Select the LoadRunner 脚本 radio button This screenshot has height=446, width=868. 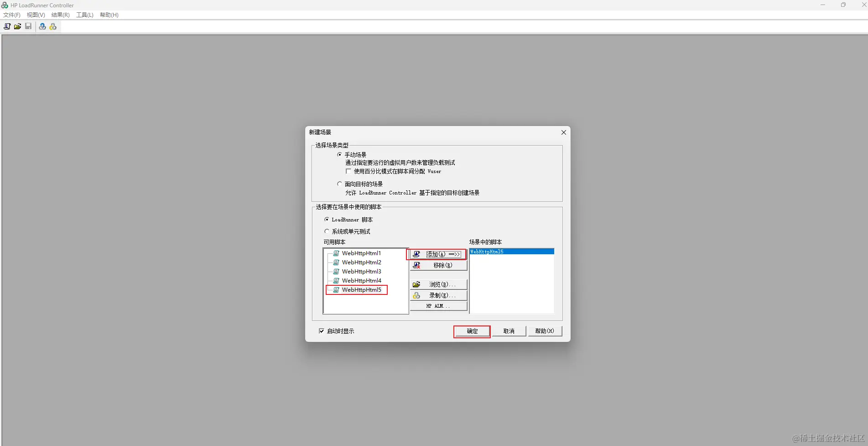tap(327, 220)
